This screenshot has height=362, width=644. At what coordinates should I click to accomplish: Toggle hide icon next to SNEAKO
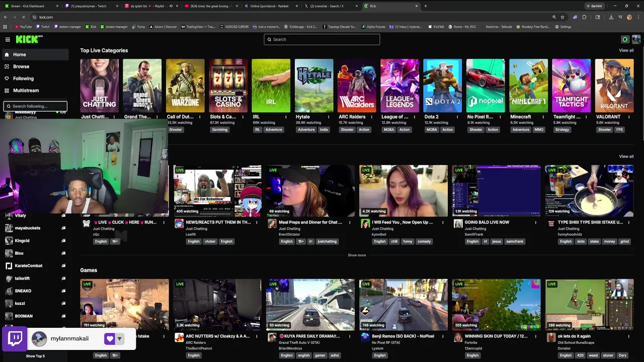click(63, 291)
